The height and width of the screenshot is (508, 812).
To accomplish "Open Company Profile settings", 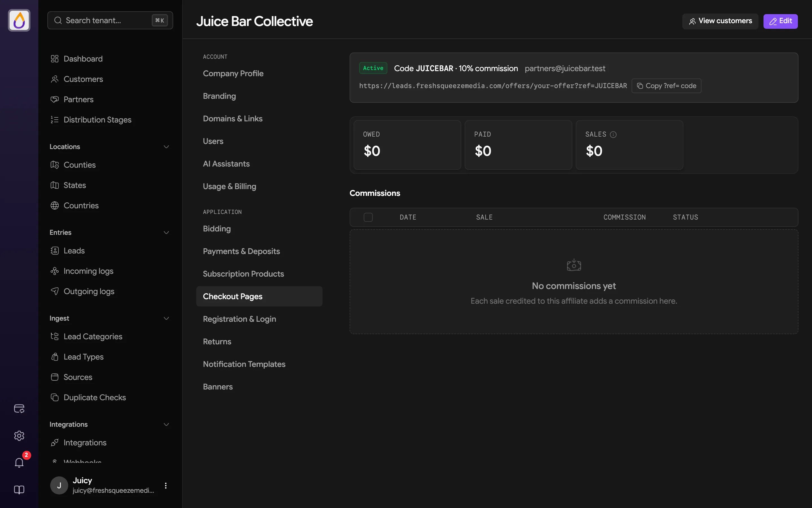I will coord(259,74).
